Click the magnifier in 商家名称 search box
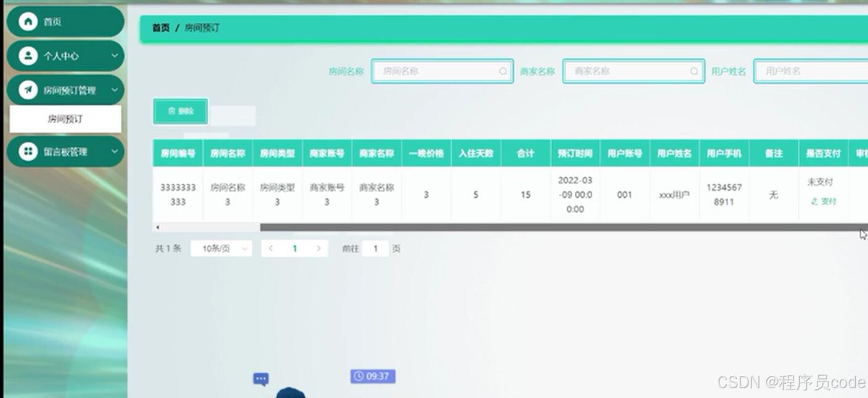 pos(694,71)
